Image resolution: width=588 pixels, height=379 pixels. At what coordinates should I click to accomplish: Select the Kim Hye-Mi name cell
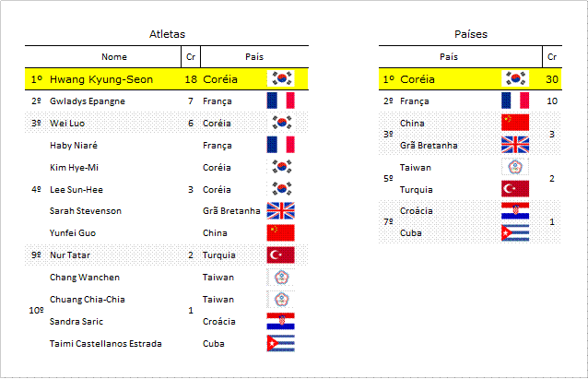pos(74,167)
